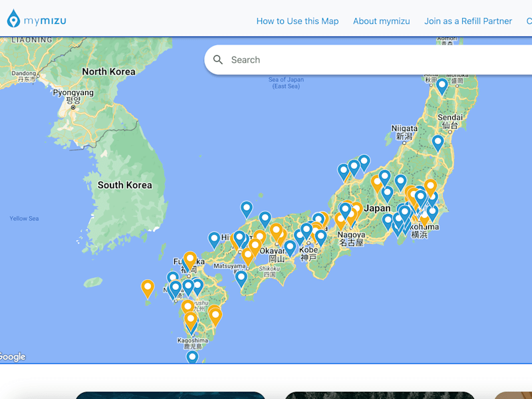Select blue pin south of Kagoshima
The width and height of the screenshot is (532, 399).
[192, 357]
